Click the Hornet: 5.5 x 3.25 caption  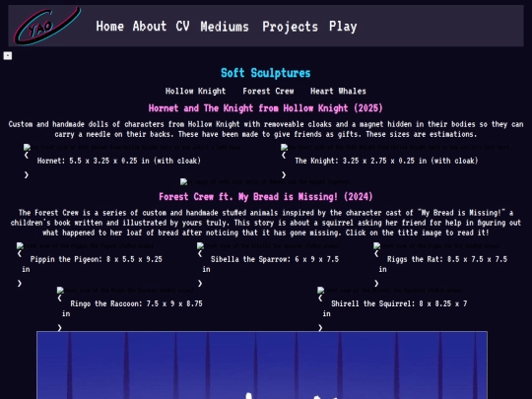pos(119,161)
